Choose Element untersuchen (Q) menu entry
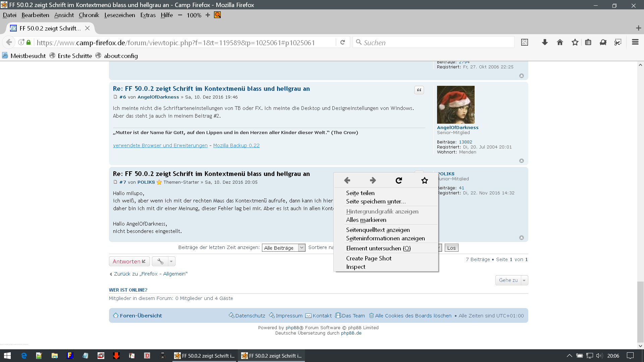 tap(378, 248)
